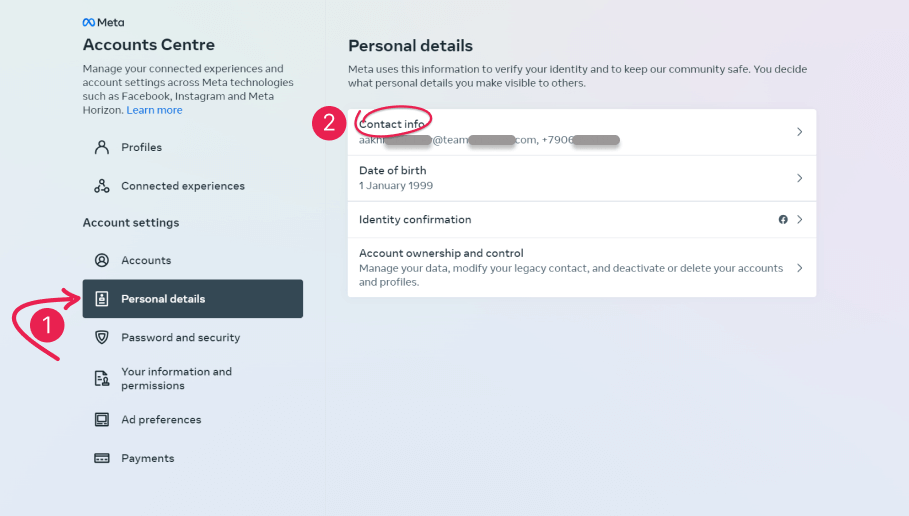
Task: Click the Accounts circle-user icon
Action: 102,260
